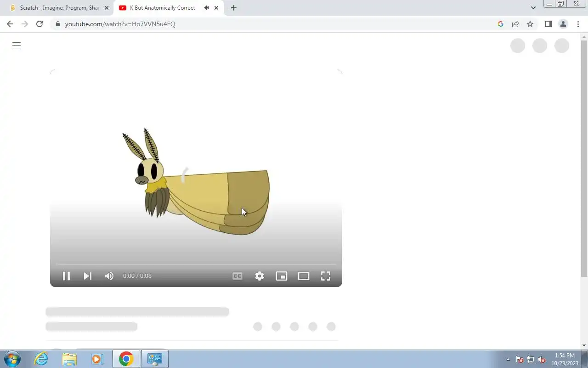Open network status tray icon
588x368 pixels.
pos(531,359)
